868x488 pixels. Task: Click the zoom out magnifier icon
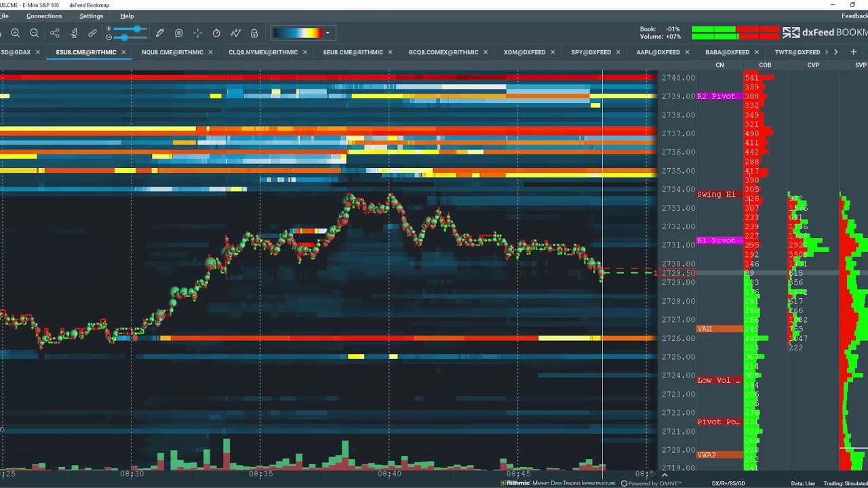(34, 33)
